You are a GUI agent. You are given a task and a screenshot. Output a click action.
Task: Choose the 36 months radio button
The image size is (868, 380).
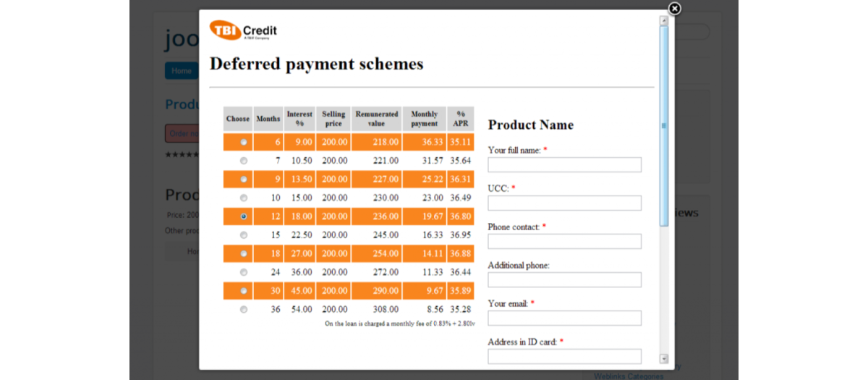[243, 310]
